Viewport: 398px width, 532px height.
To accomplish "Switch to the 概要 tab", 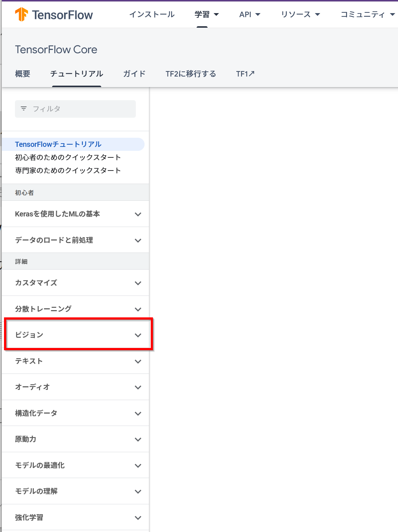I will [x=23, y=74].
